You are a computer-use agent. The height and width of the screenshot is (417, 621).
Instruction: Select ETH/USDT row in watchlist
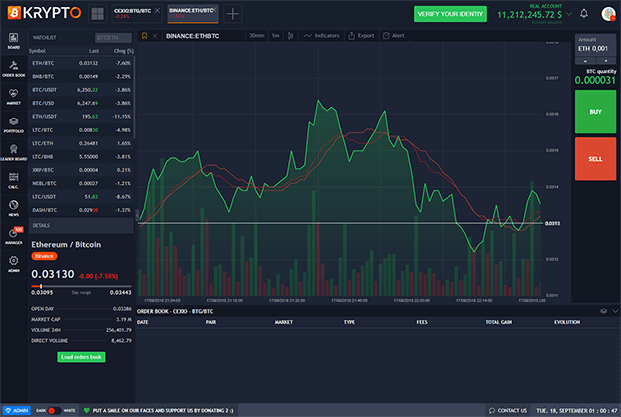coord(81,117)
